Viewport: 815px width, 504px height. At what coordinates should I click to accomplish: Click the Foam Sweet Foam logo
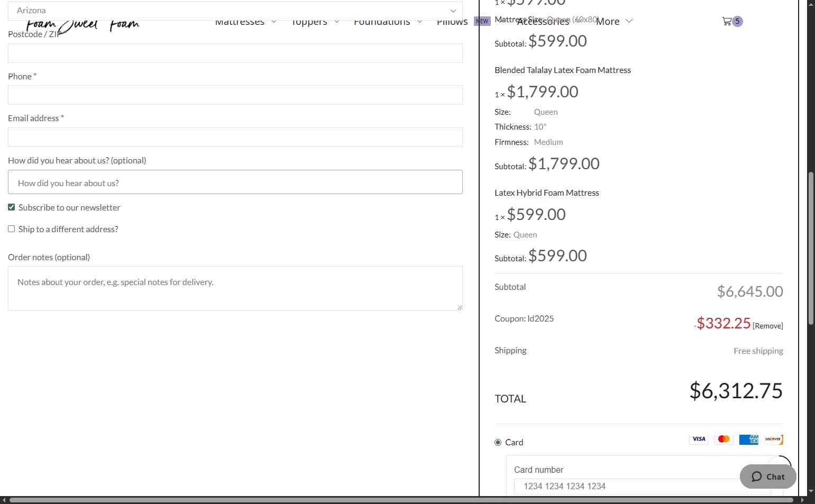tap(83, 24)
